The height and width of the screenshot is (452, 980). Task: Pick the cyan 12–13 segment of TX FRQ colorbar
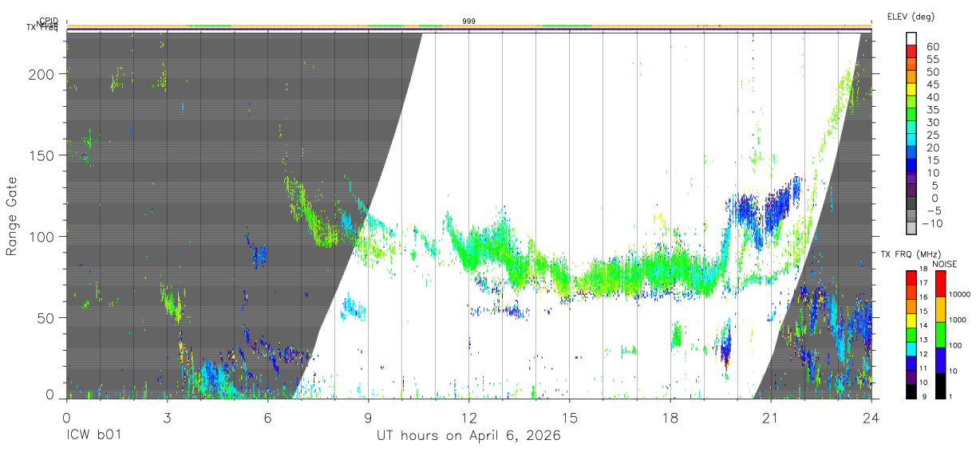tap(911, 348)
